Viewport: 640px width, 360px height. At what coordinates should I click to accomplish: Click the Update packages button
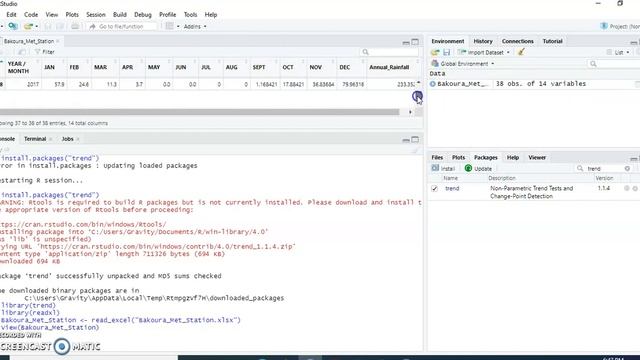478,169
